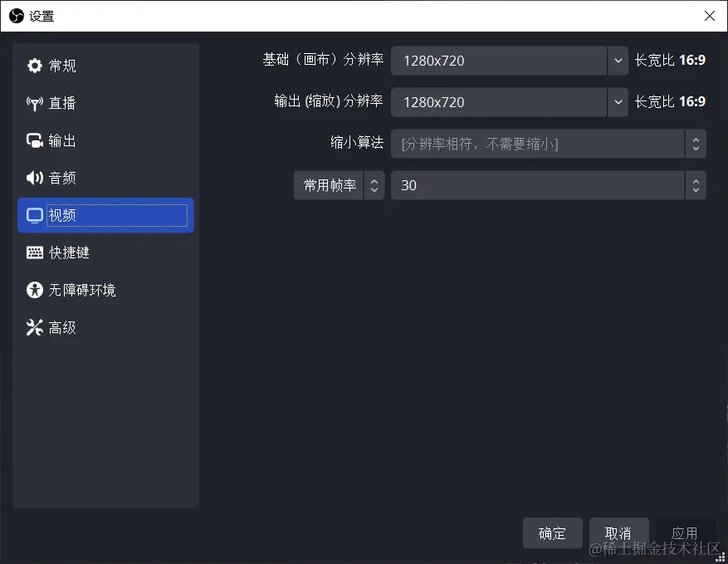The width and height of the screenshot is (728, 564).
Task: Click the 视频 (Video) monitor icon
Action: point(33,215)
